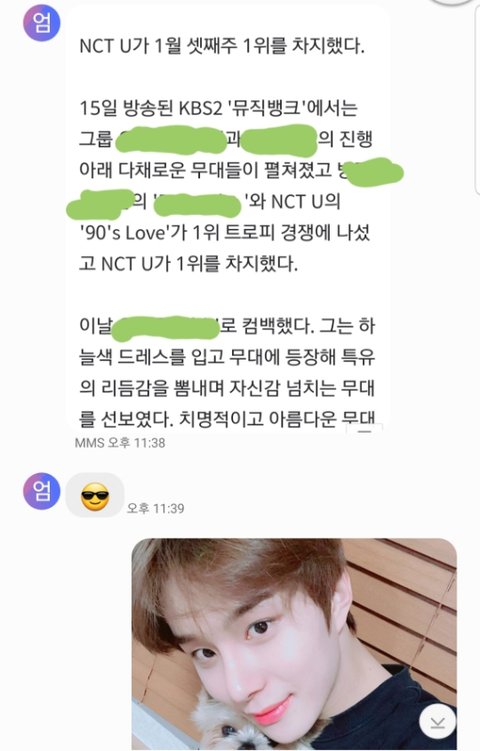Click the partial circular button at top right
Viewport: 480px width, 751px height.
click(455, 2)
